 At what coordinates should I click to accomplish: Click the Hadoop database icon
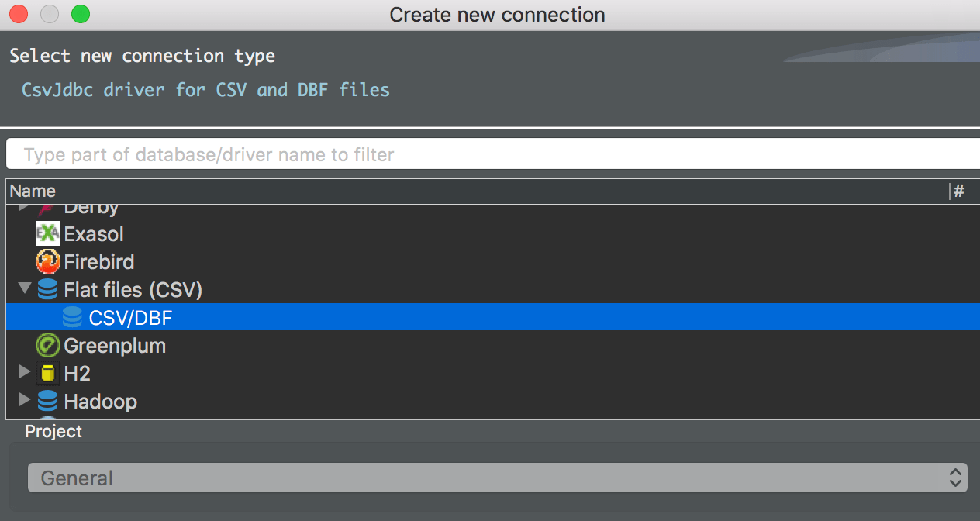pos(47,401)
